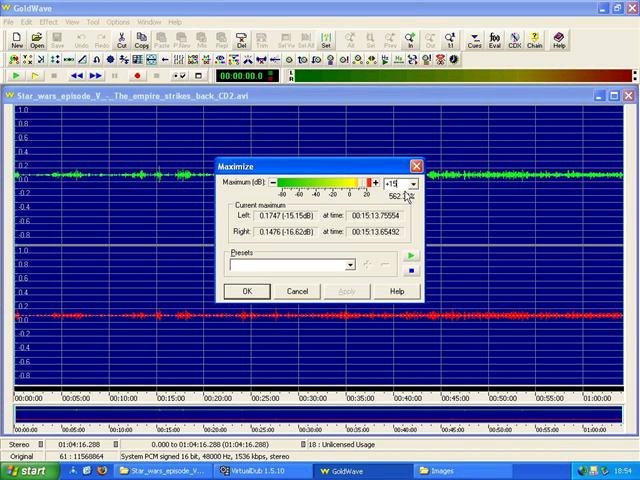Start playback with the green play button
This screenshot has height=480, width=640.
click(16, 76)
